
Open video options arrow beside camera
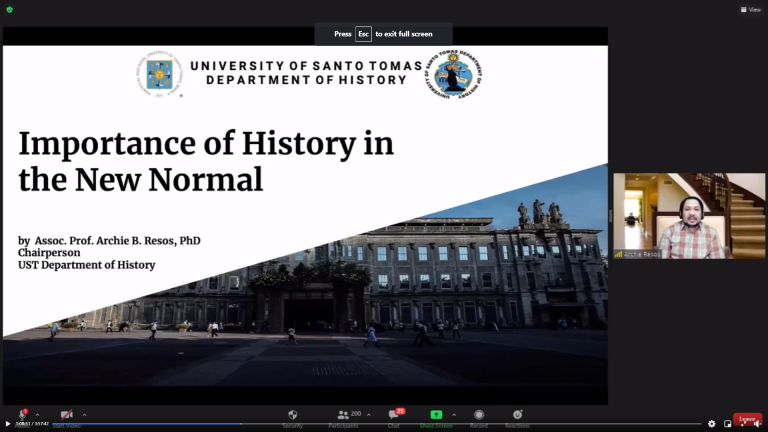pyautogui.click(x=84, y=415)
